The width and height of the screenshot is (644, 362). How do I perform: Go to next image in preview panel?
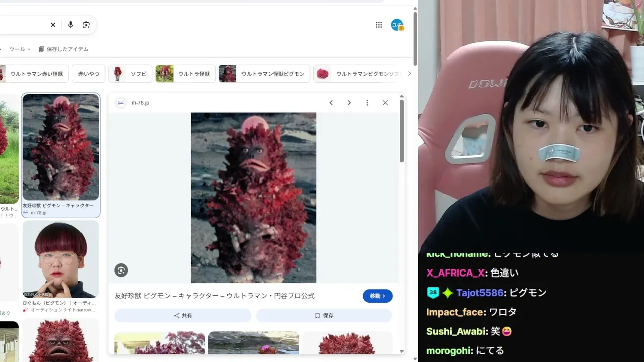(349, 103)
